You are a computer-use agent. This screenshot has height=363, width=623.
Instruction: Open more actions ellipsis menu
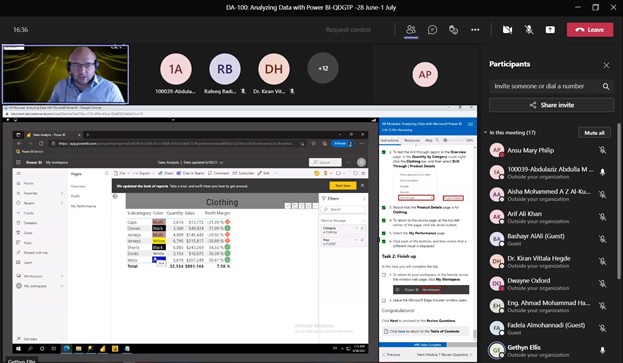475,30
